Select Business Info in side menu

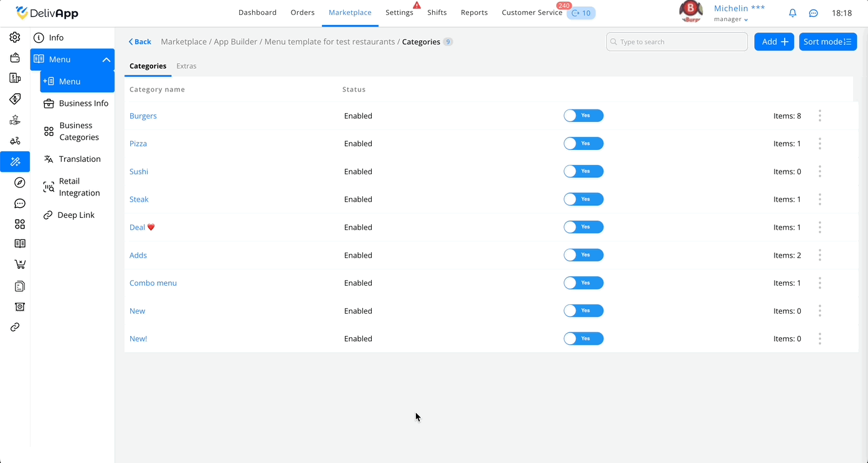point(77,103)
